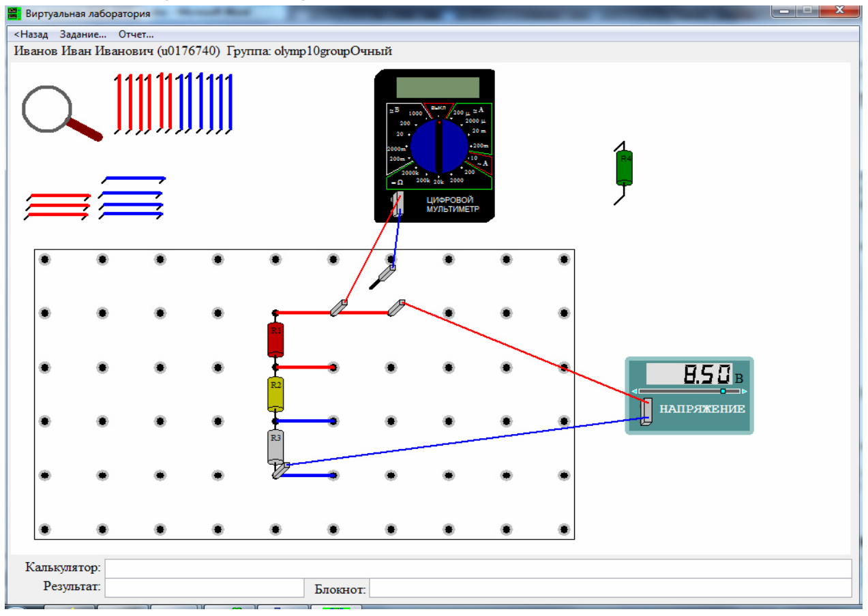Choose the 2000m voltage range label

[395, 148]
